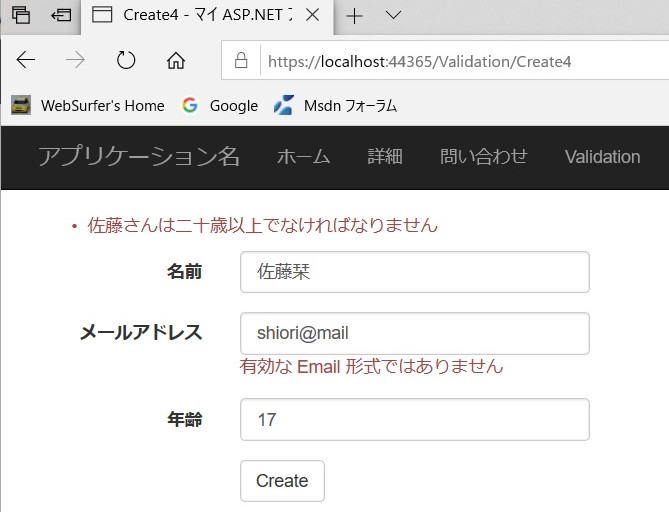Open WebSurfer's Home bookmark
The width and height of the screenshot is (669, 512).
88,105
